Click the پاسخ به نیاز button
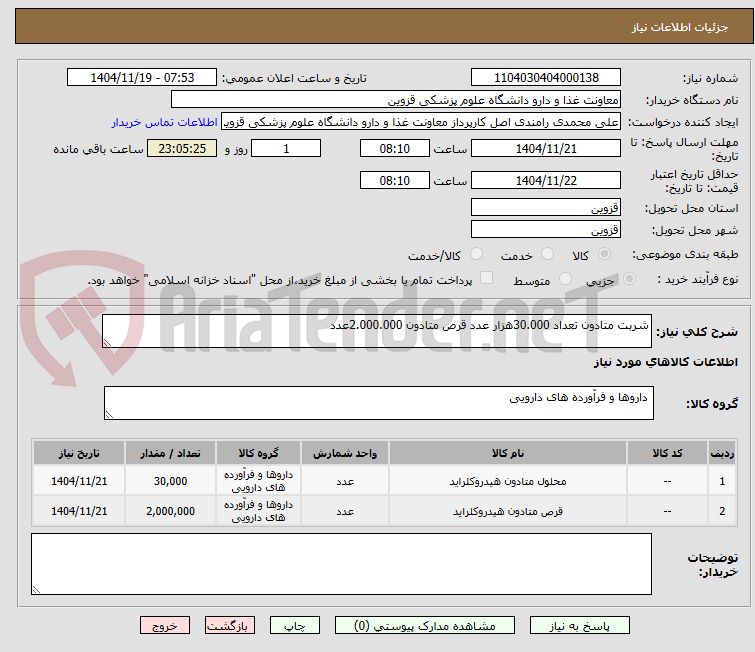 click(x=580, y=626)
